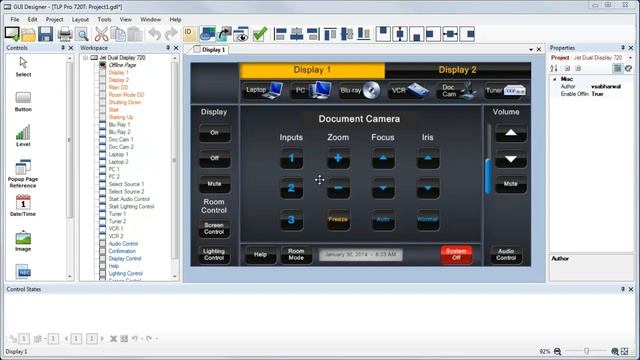
Task: Click the Enable Offline True value
Action: pyautogui.click(x=597, y=94)
